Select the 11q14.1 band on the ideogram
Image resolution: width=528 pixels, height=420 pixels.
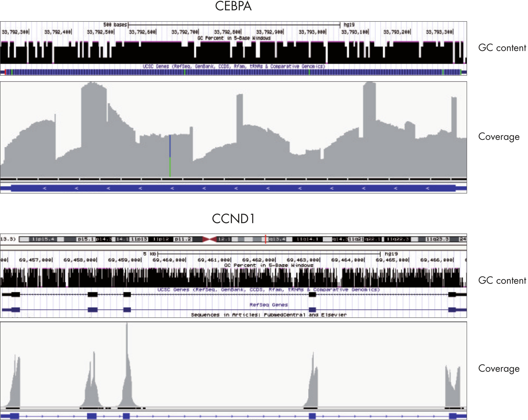point(307,239)
